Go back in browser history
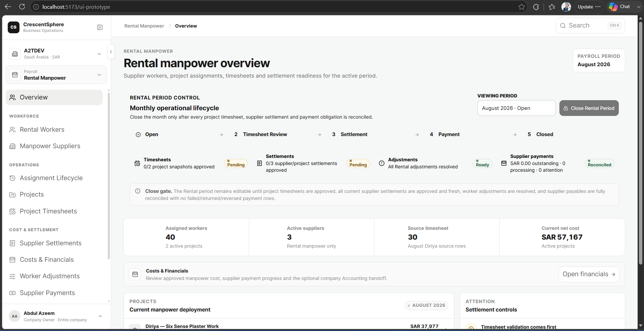 8,7
